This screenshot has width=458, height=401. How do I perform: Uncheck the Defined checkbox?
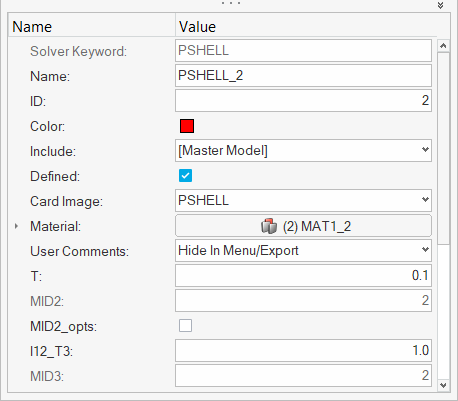(185, 176)
